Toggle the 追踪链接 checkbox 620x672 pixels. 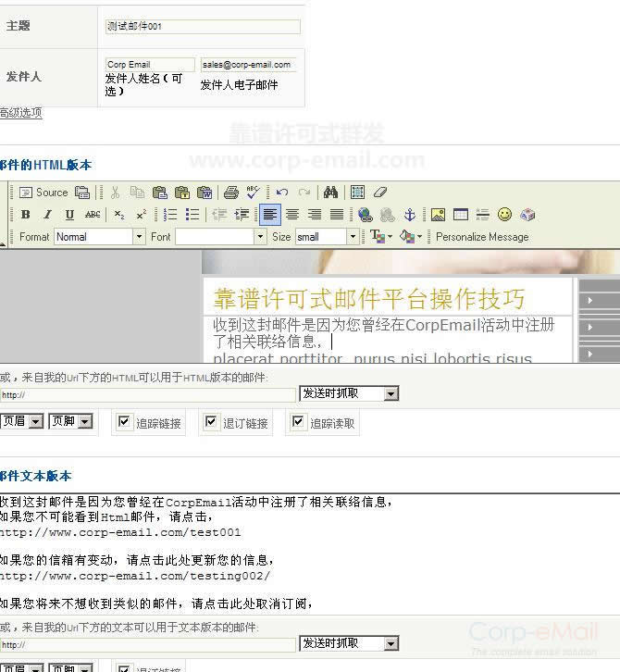pos(125,422)
